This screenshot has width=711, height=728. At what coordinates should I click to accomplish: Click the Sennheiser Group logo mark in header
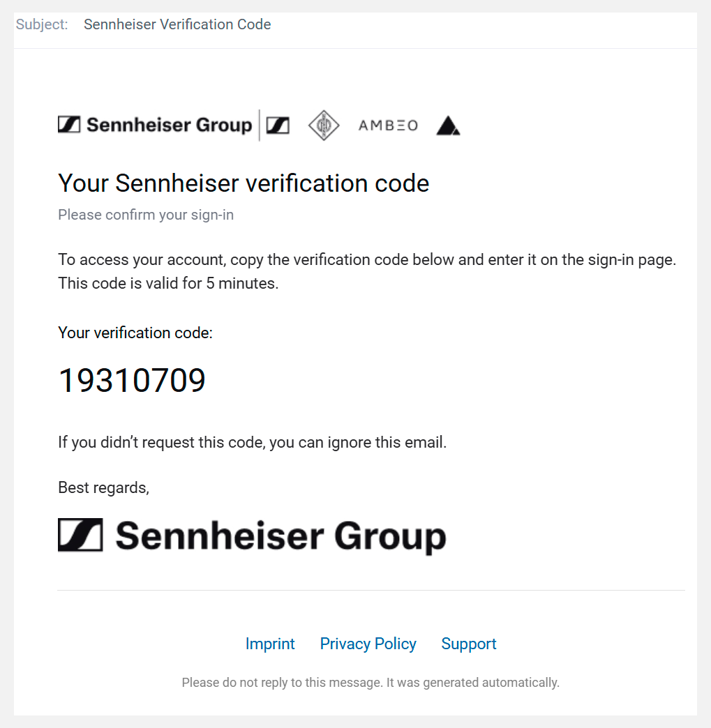pos(69,125)
